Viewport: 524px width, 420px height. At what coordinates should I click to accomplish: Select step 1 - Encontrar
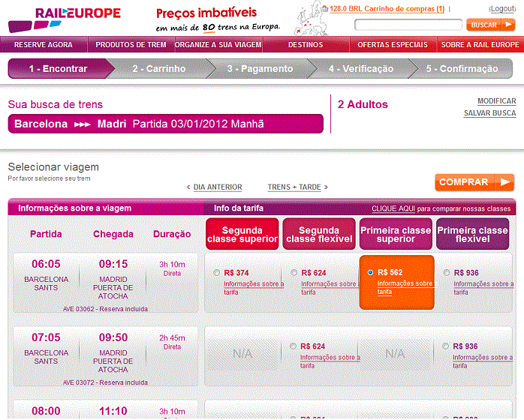[x=58, y=69]
